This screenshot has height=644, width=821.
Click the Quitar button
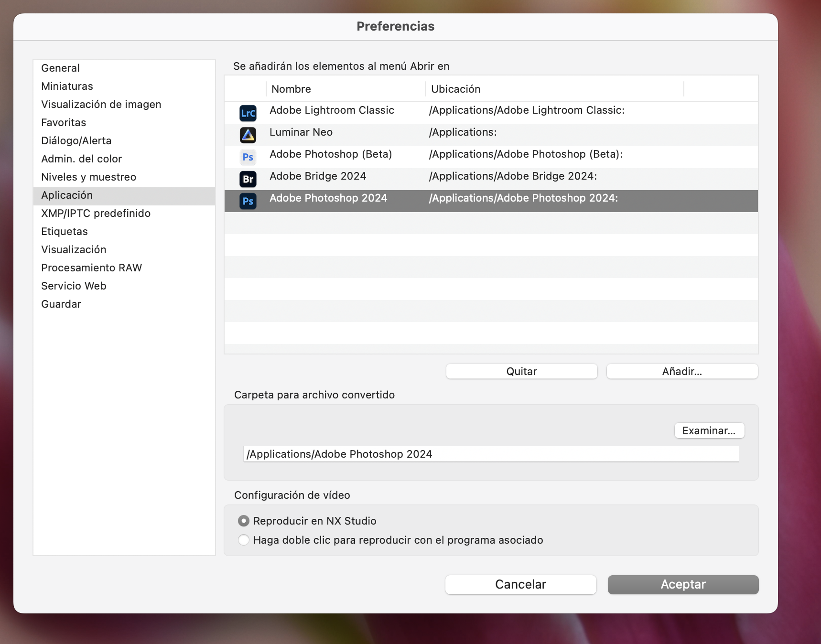pos(521,371)
